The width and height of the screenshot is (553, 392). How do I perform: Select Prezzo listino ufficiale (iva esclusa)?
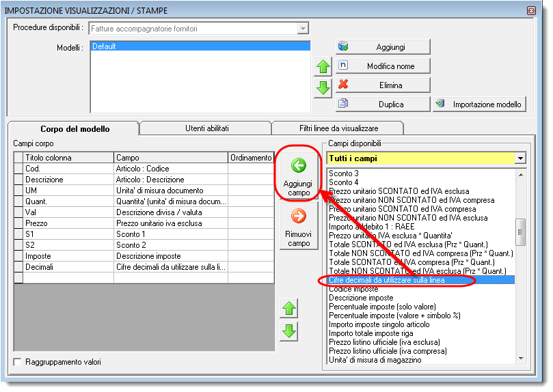pos(421,342)
